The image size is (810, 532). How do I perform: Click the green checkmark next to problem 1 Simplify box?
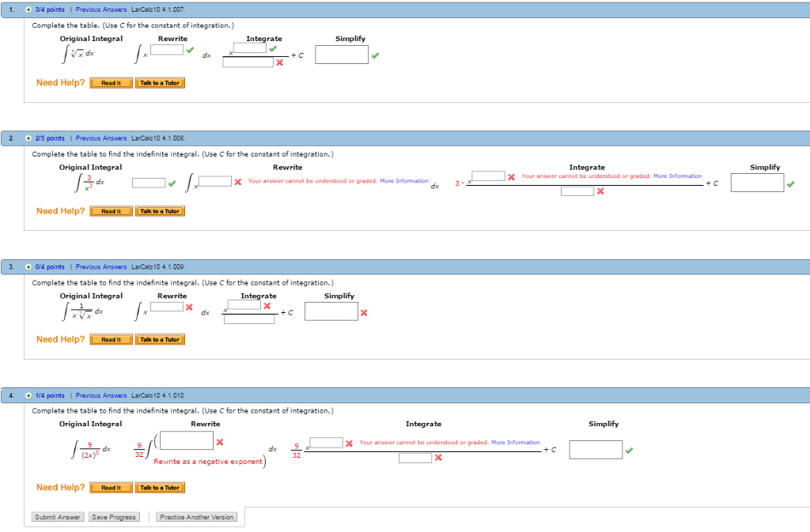(x=375, y=55)
